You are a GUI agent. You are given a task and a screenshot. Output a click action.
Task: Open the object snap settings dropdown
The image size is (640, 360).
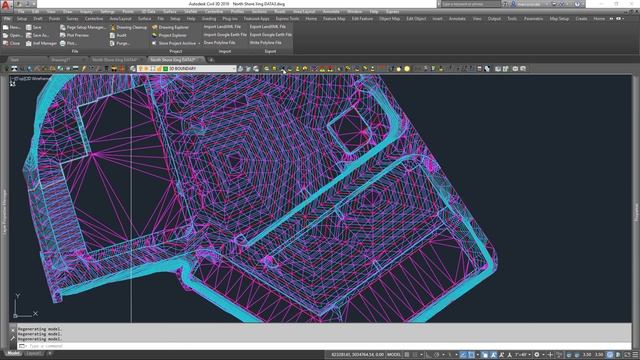[478, 355]
